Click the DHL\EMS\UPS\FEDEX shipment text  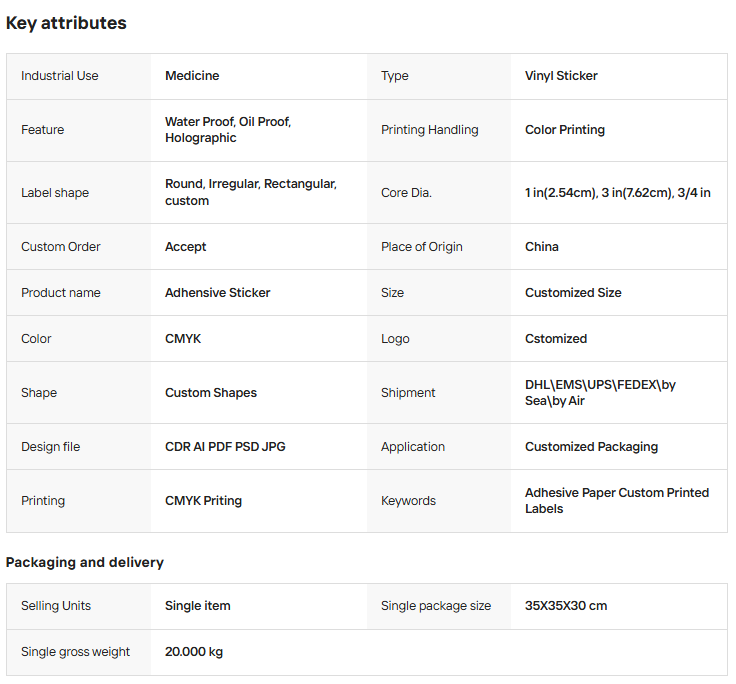pos(593,385)
